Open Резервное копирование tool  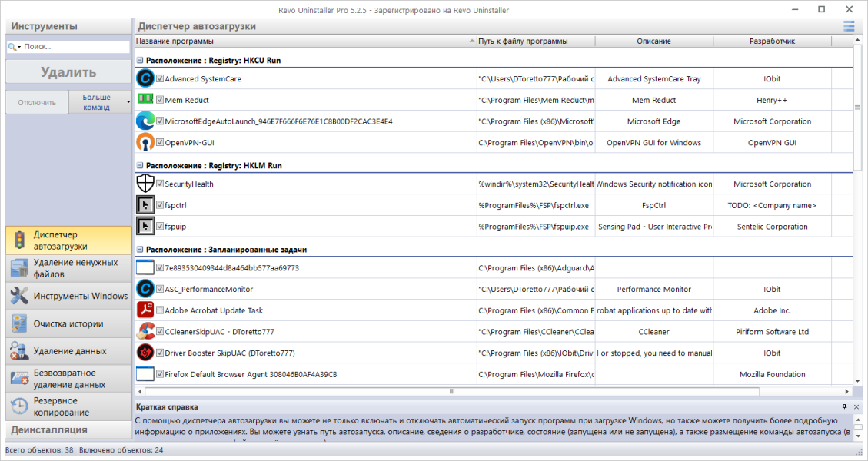pyautogui.click(x=68, y=406)
